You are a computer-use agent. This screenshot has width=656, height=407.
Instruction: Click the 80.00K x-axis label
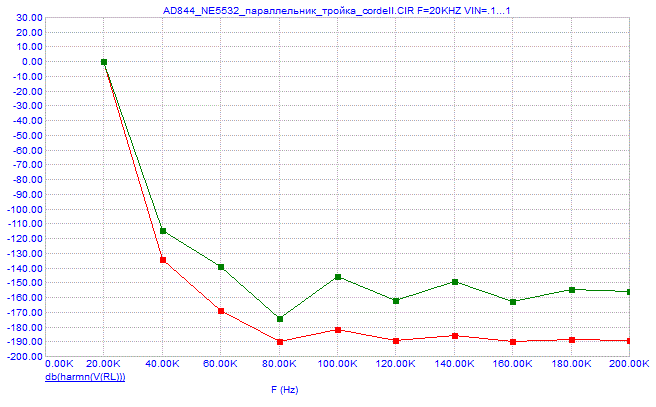click(x=279, y=364)
